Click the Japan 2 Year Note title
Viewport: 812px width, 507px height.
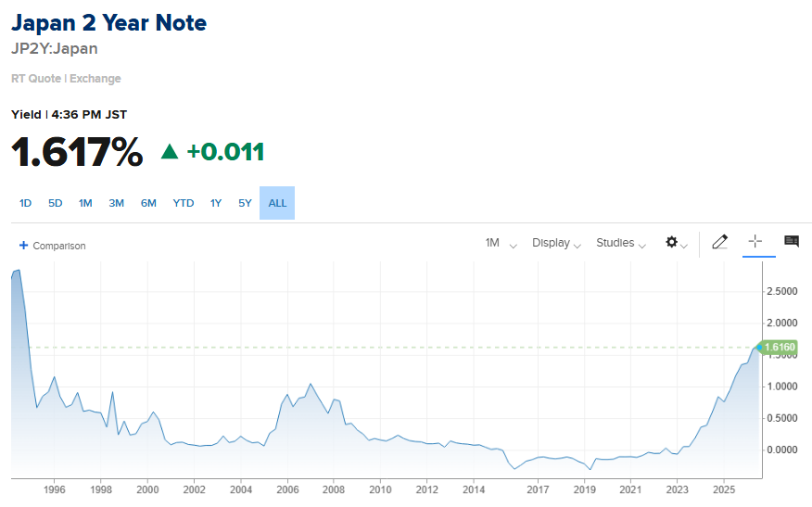tap(108, 23)
